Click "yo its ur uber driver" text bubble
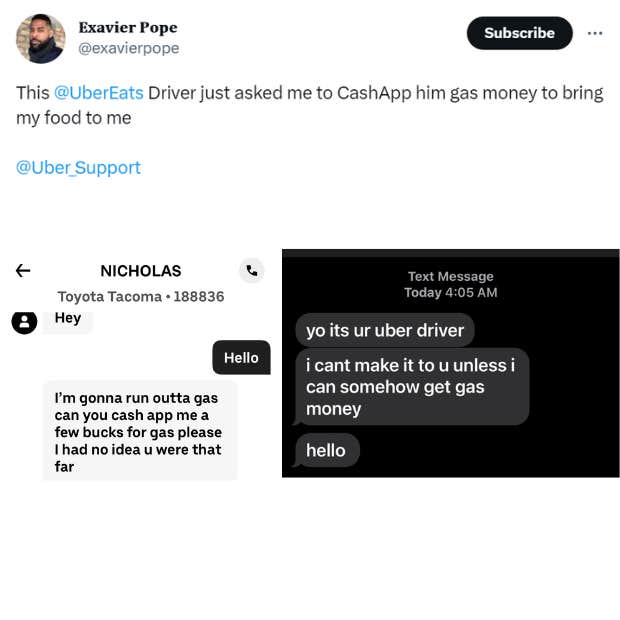This screenshot has width=620, height=620. coord(385,330)
